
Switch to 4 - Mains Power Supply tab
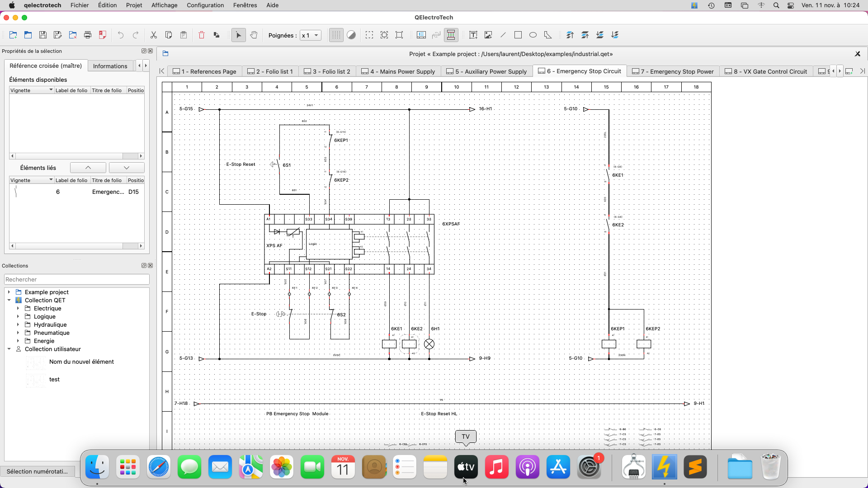tap(398, 71)
